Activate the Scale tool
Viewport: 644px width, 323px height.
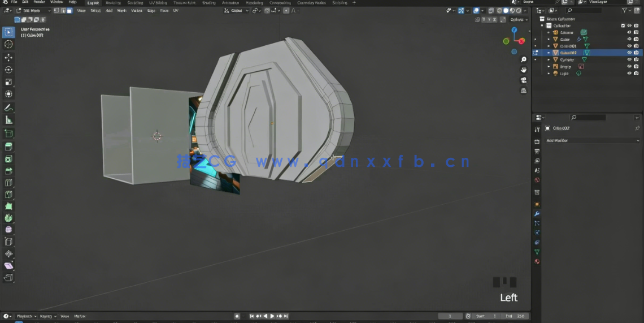8,82
